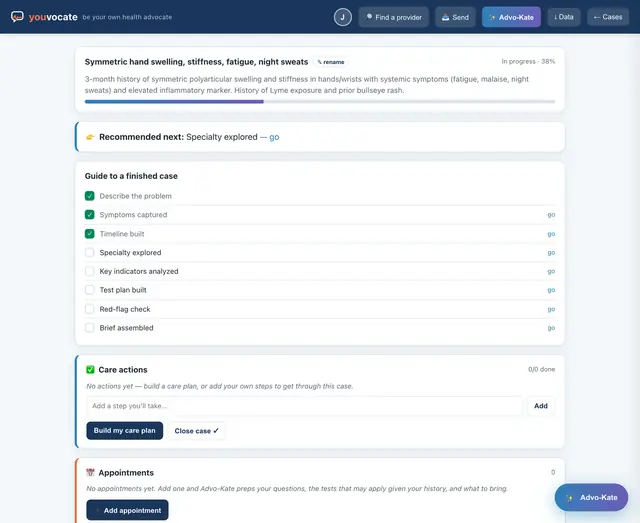Click go link for Brief assembled
The image size is (640, 523).
(551, 328)
